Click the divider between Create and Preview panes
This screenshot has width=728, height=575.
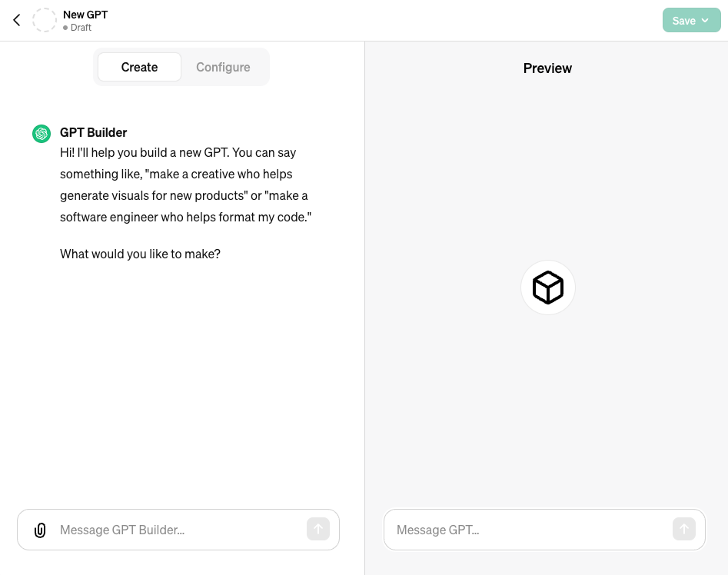pyautogui.click(x=364, y=307)
